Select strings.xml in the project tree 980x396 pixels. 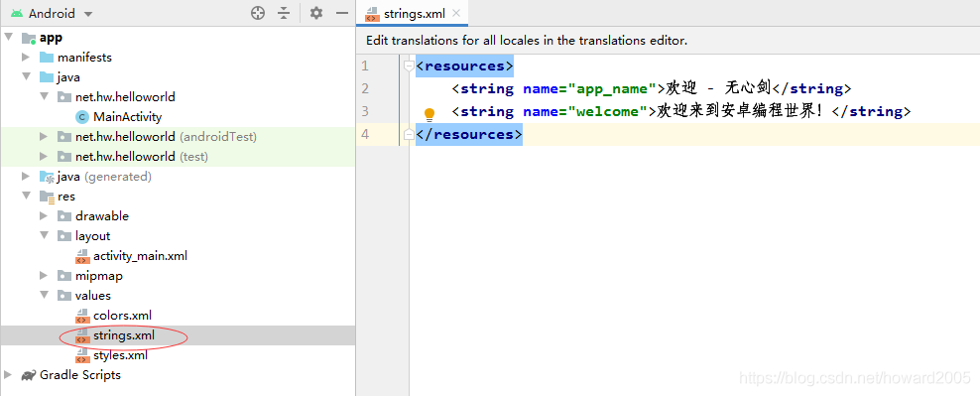pos(124,335)
